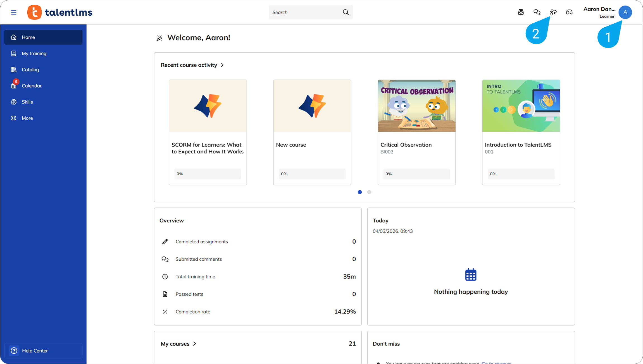Screen dimensions: 643x364
Task: Open the gamification controller icon
Action: click(x=569, y=12)
